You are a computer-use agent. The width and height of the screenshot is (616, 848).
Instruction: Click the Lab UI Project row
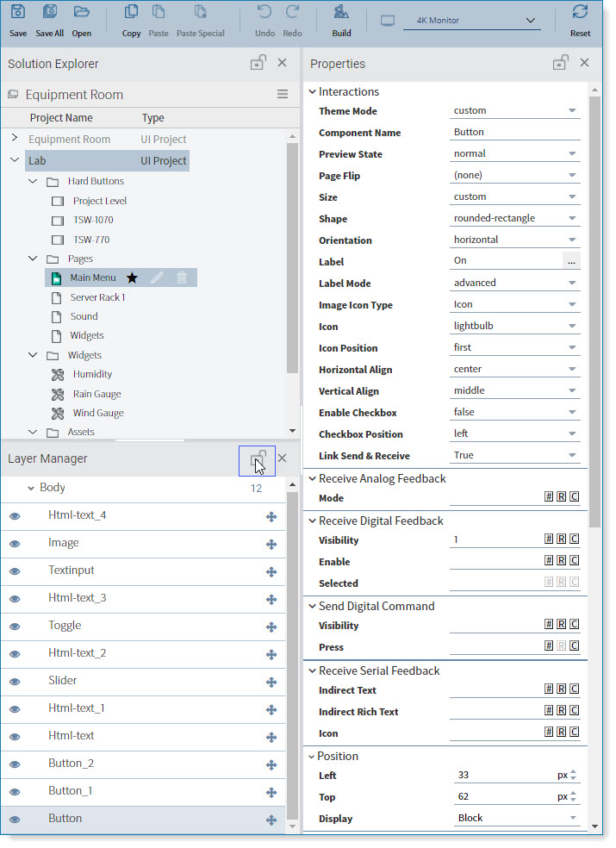pyautogui.click(x=107, y=160)
